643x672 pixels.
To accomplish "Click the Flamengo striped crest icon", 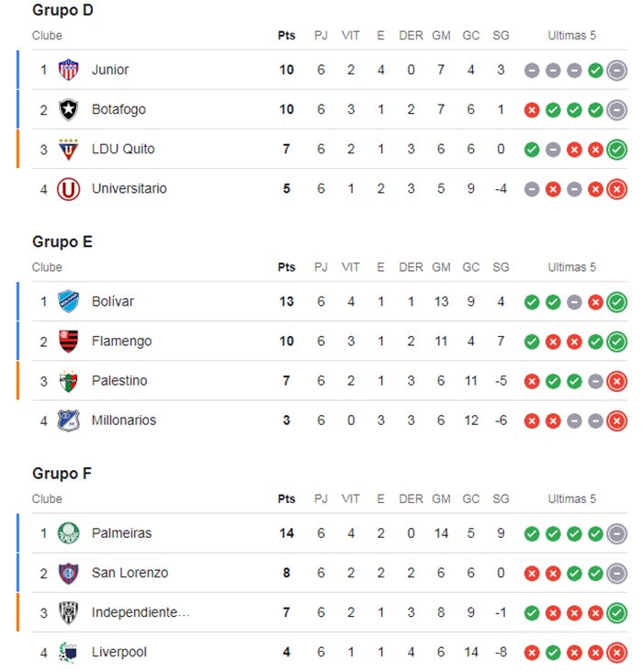I will click(x=68, y=342).
